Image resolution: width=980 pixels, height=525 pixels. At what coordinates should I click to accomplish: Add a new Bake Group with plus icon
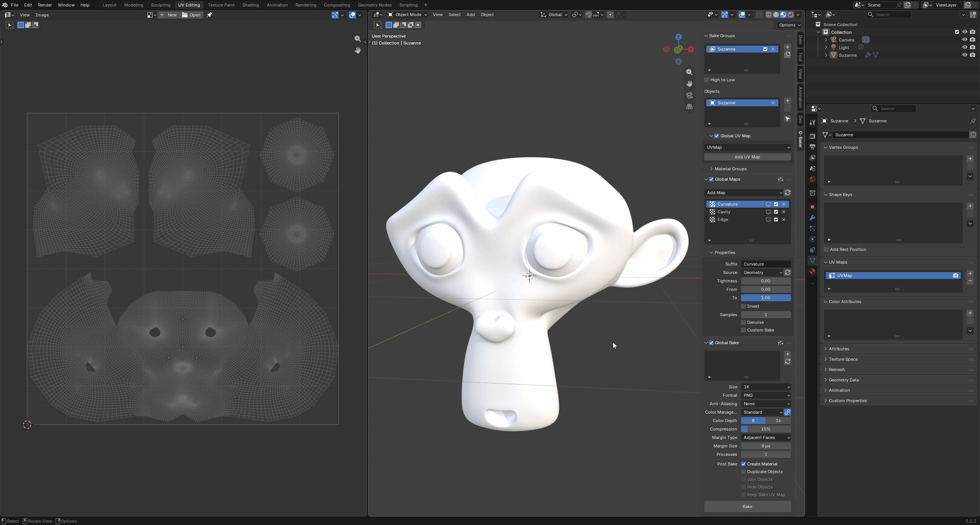(788, 47)
